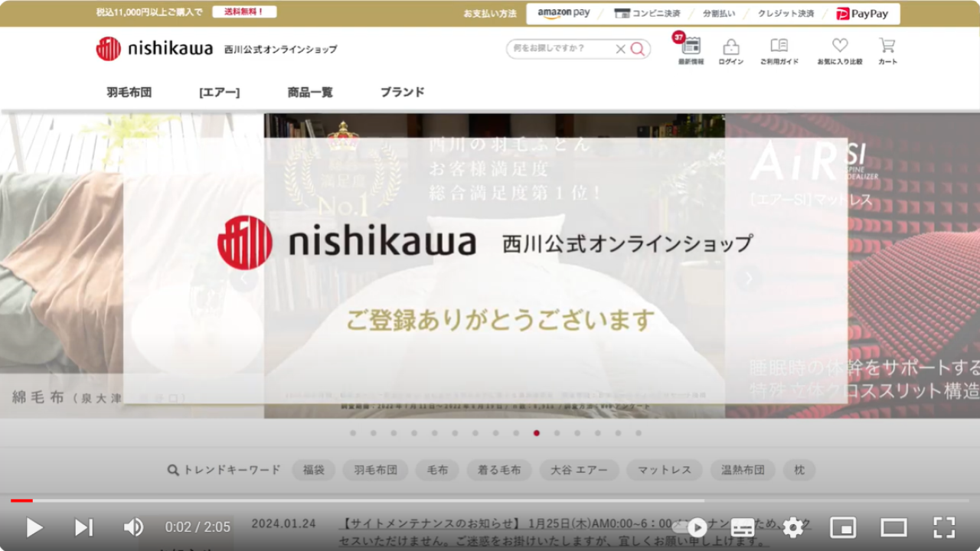Click the トレンドキーワード magnifier icon
The image size is (980, 551).
(173, 470)
